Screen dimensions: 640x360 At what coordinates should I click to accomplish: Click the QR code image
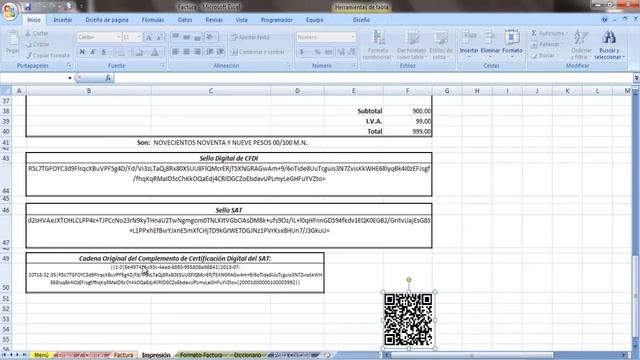(x=409, y=320)
